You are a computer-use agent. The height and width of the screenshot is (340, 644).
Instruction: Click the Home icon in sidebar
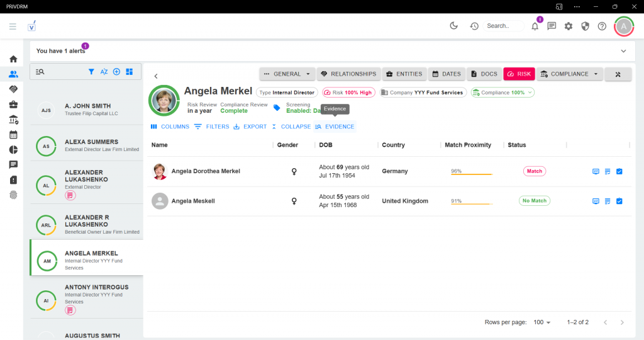[13, 59]
